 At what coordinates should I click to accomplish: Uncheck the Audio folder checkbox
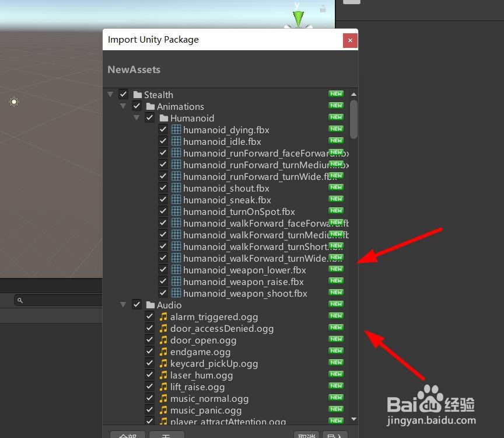136,304
